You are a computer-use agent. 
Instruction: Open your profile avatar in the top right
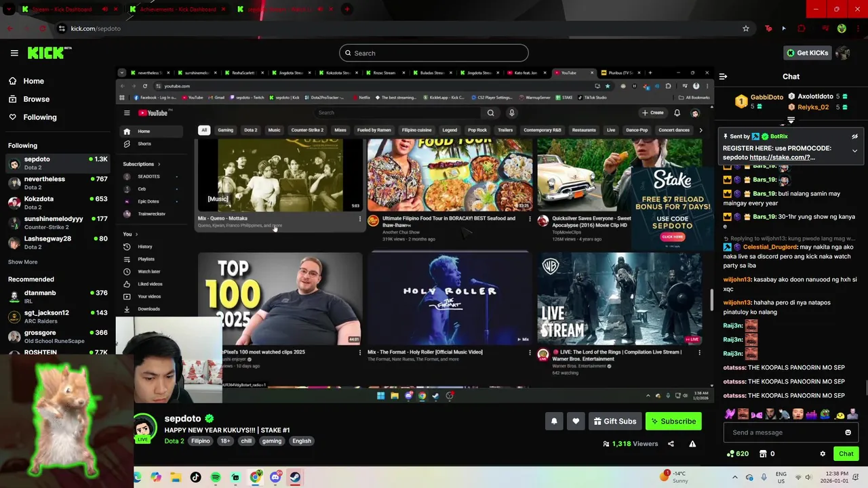pyautogui.click(x=843, y=53)
